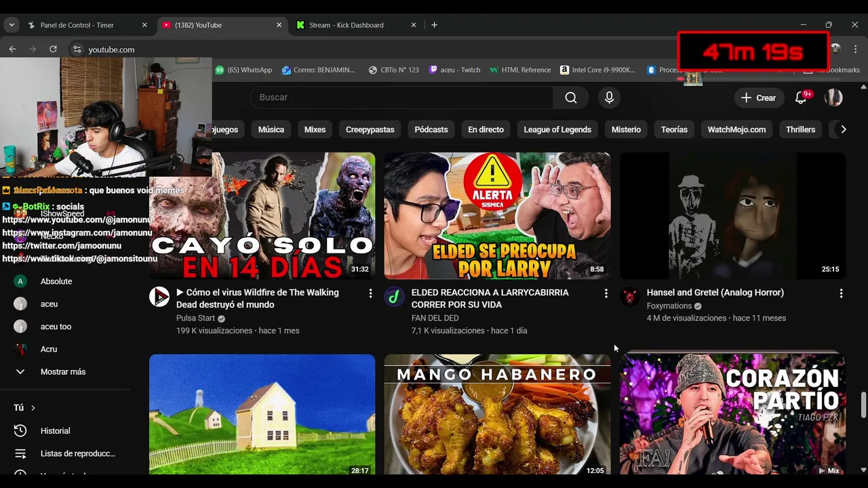This screenshot has width=868, height=488.
Task: Open options for ELDED REACCIONA video
Action: pyautogui.click(x=606, y=293)
